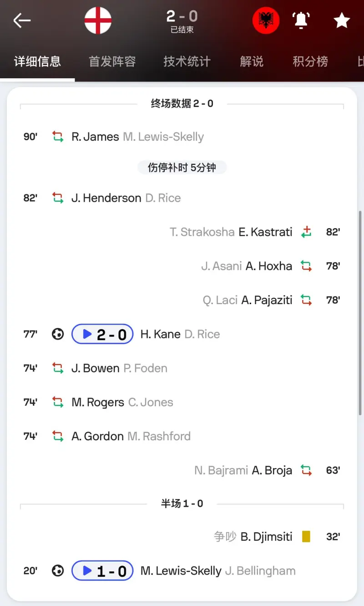The width and height of the screenshot is (364, 606).
Task: Click the 77' goal ball icon
Action: [58, 334]
